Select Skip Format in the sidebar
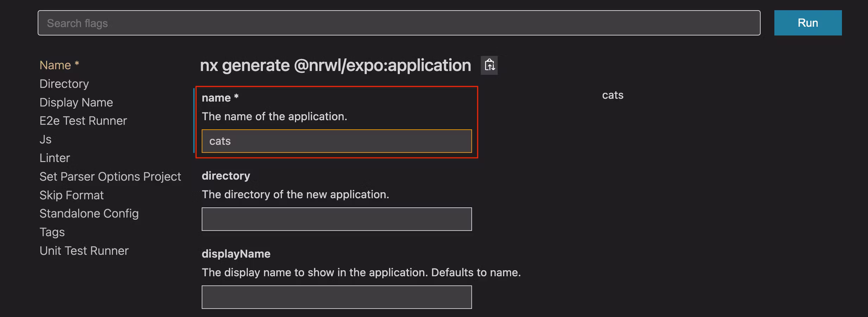Image resolution: width=868 pixels, height=317 pixels. click(71, 195)
